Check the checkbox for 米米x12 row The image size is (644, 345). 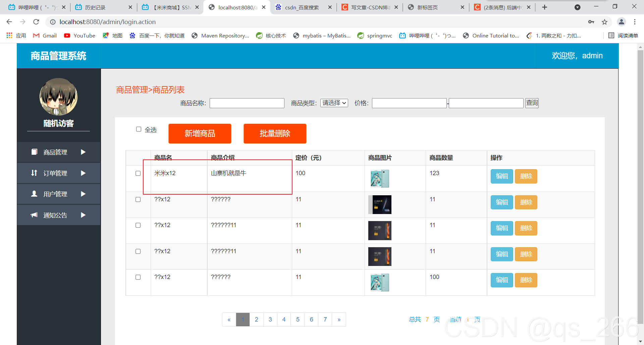click(138, 173)
